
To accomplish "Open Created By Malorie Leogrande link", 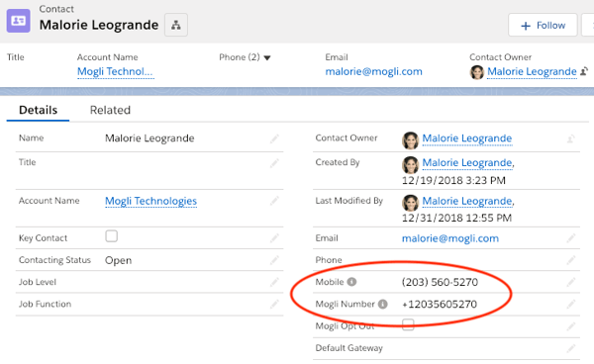I will [x=467, y=162].
